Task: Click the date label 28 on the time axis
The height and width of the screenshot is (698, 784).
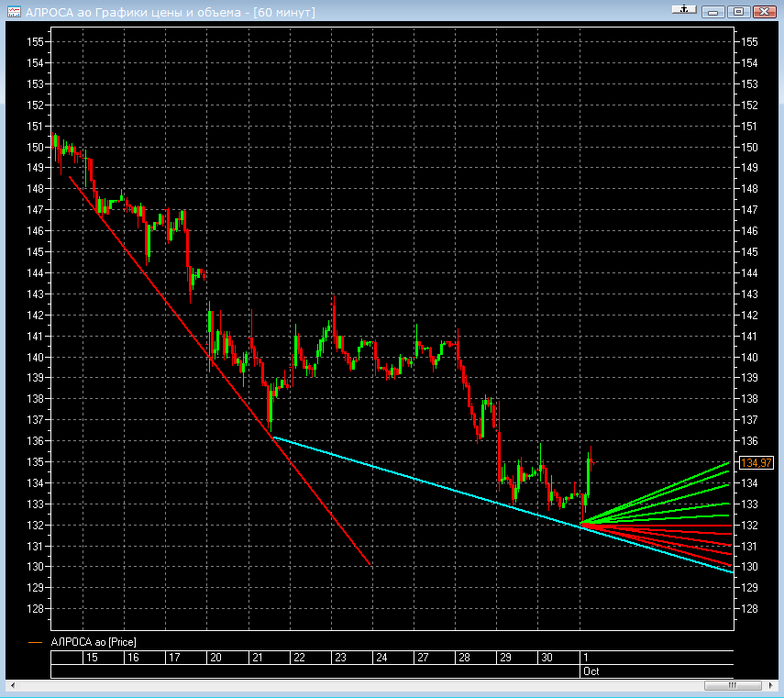Action: click(x=465, y=658)
